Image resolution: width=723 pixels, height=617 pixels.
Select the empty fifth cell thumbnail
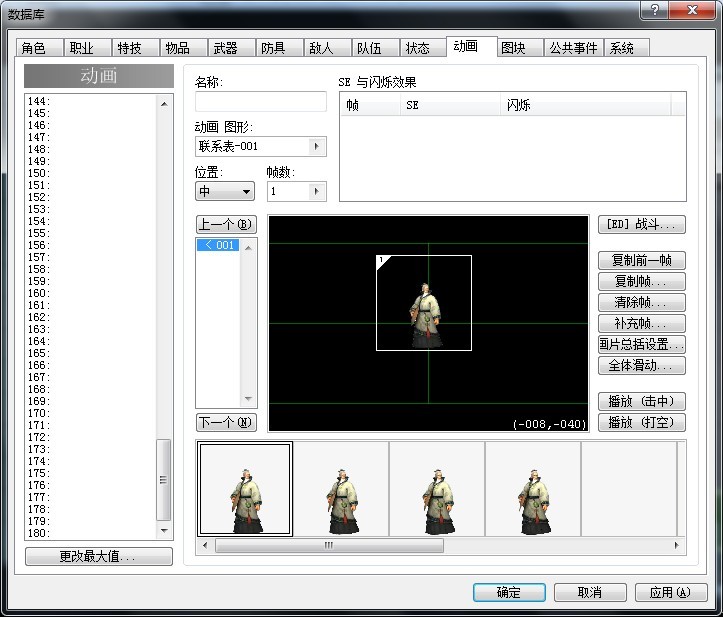click(629, 489)
